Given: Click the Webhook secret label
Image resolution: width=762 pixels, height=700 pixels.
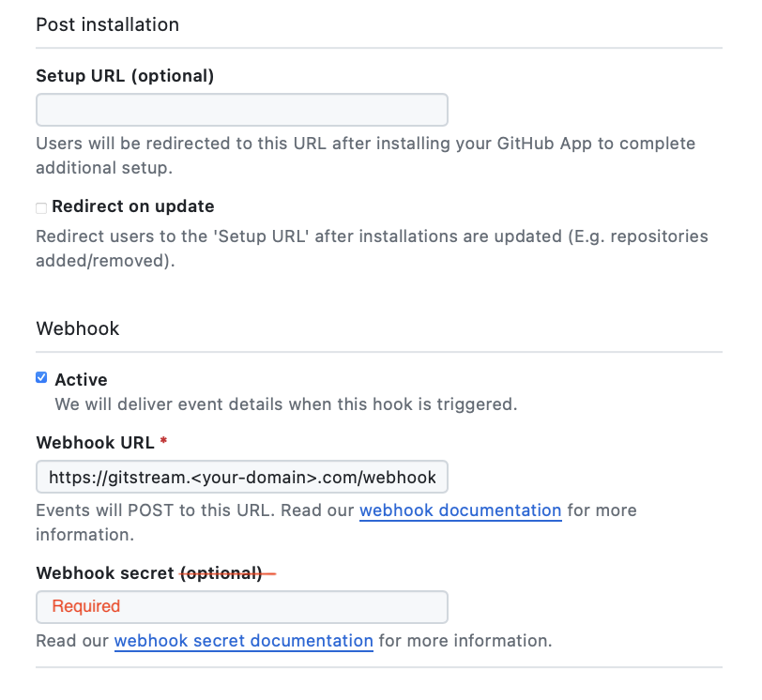Looking at the screenshot, I should (x=103, y=572).
